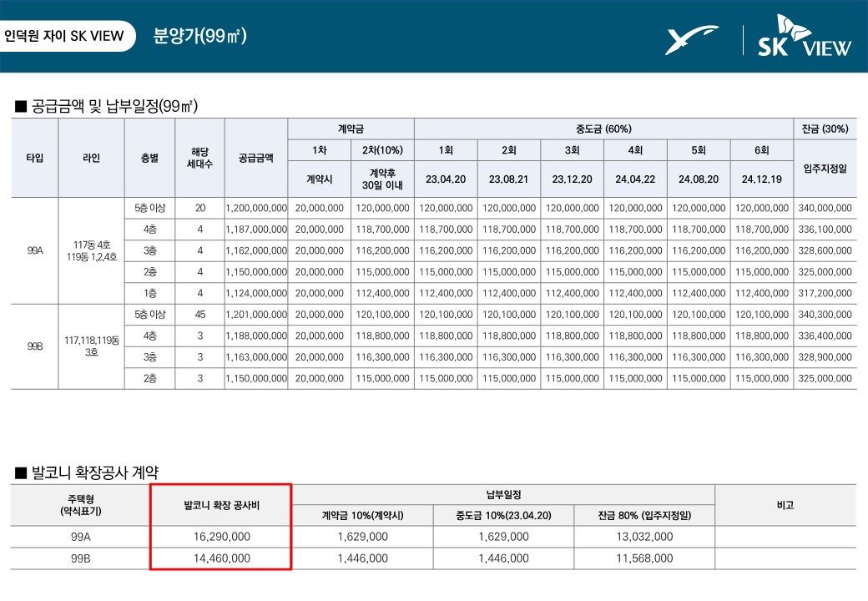Screen dimensions: 868x601
Task: Click the '6회' installment header
Action: pyautogui.click(x=762, y=150)
